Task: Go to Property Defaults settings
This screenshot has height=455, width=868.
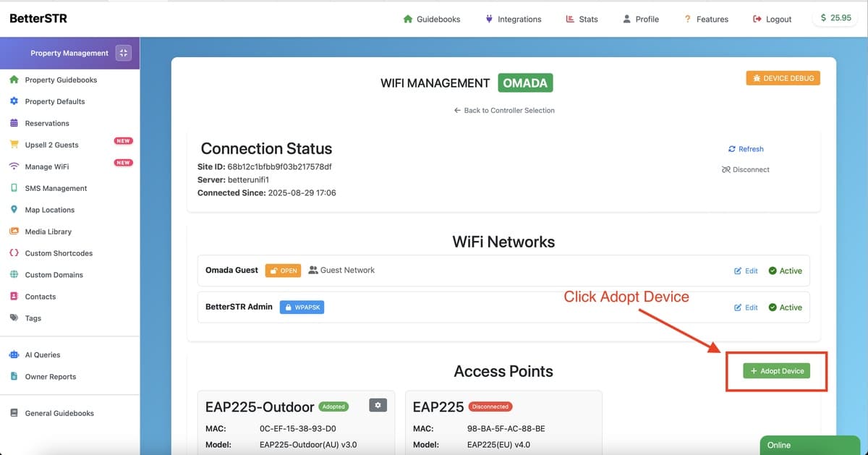Action: (55, 101)
